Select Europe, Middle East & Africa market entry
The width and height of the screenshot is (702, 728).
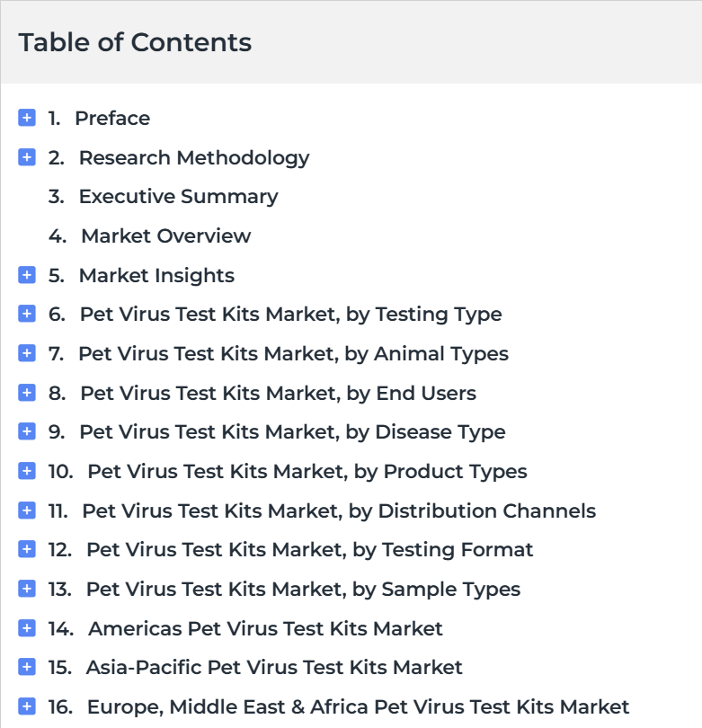coord(358,707)
